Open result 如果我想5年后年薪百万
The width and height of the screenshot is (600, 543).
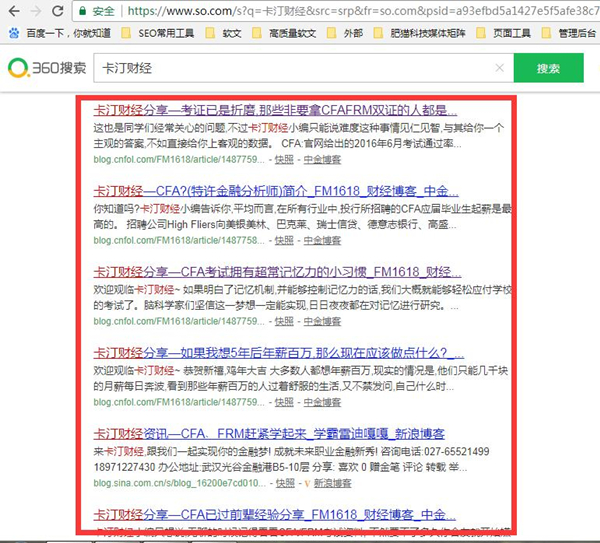[x=279, y=353]
